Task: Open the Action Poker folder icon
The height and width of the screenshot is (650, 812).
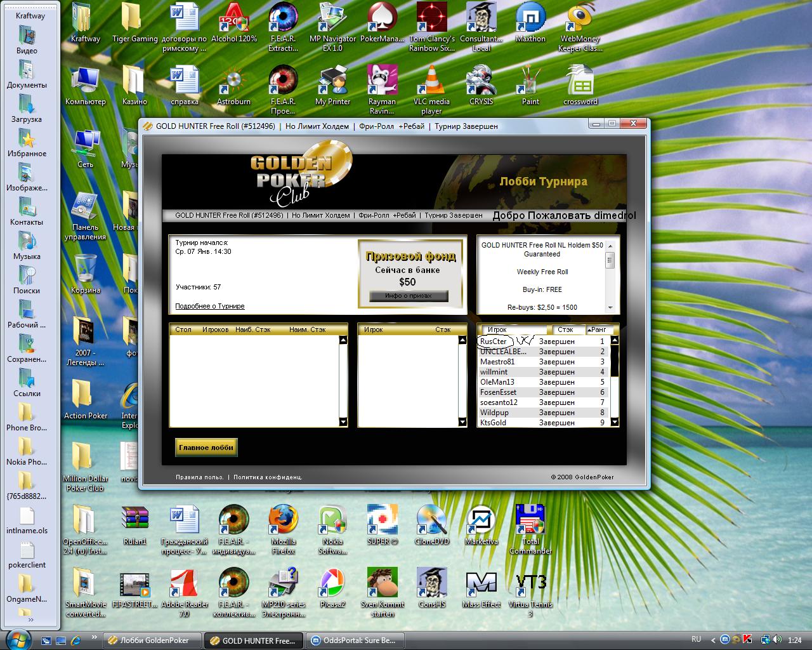Action: click(x=85, y=395)
